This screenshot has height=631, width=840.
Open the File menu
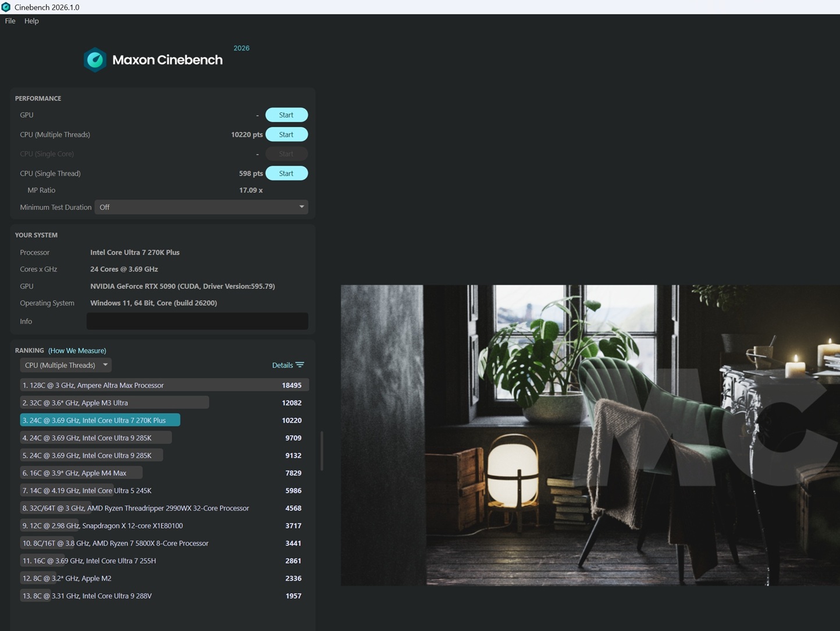pos(10,21)
